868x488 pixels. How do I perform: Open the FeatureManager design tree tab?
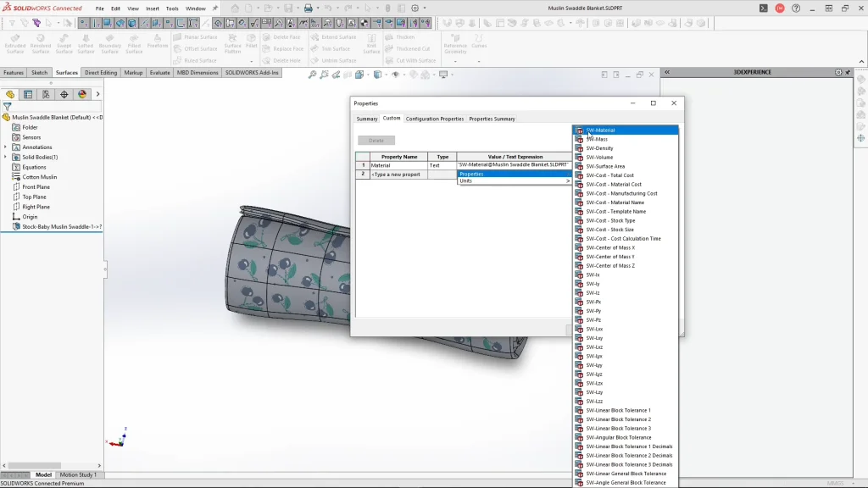point(10,94)
